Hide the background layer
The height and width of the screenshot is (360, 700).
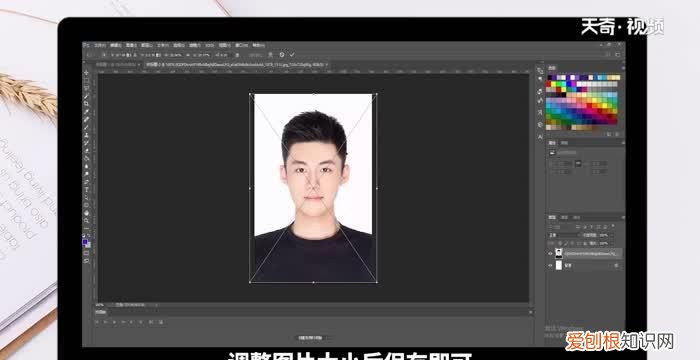pos(550,265)
